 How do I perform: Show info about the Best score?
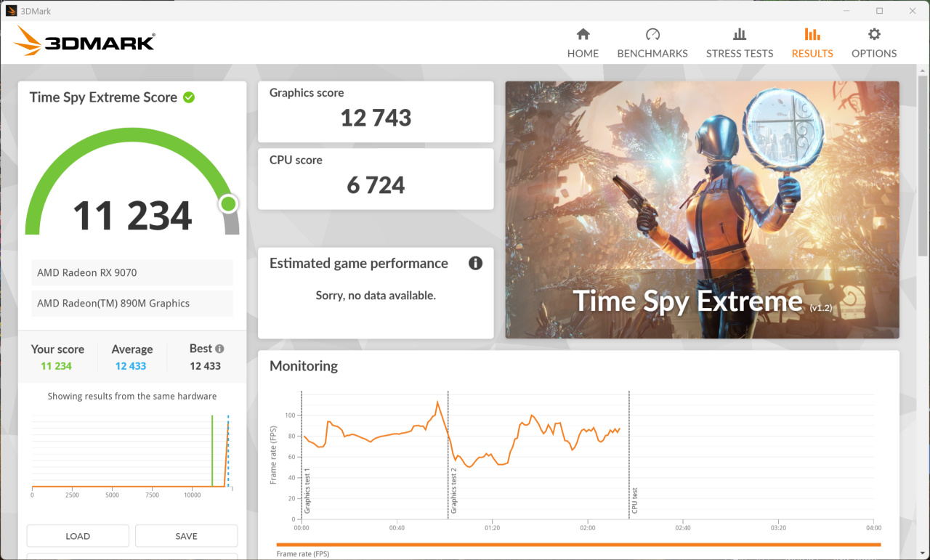[219, 349]
